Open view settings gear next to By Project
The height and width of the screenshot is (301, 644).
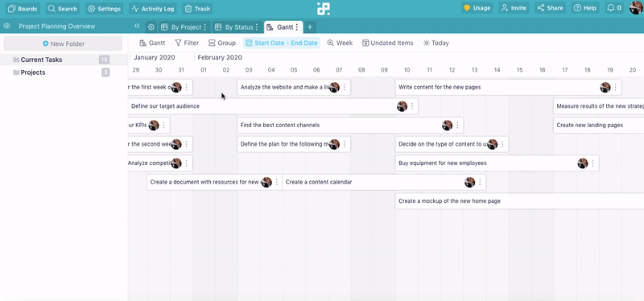click(x=151, y=27)
